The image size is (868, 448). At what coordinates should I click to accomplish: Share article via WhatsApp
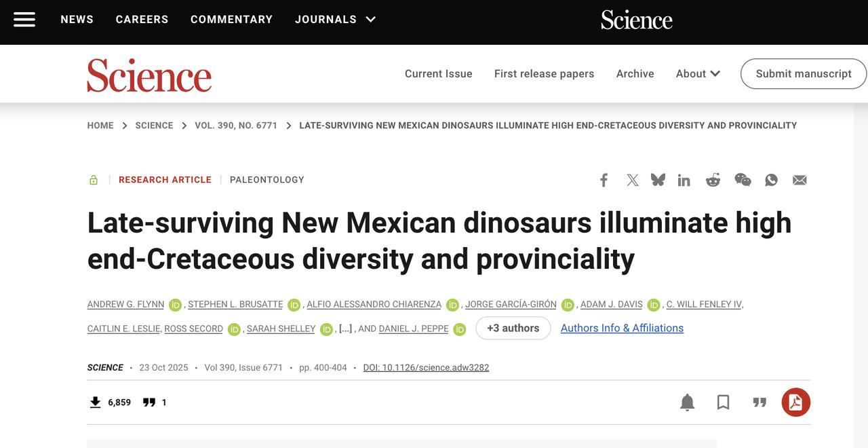tap(771, 180)
